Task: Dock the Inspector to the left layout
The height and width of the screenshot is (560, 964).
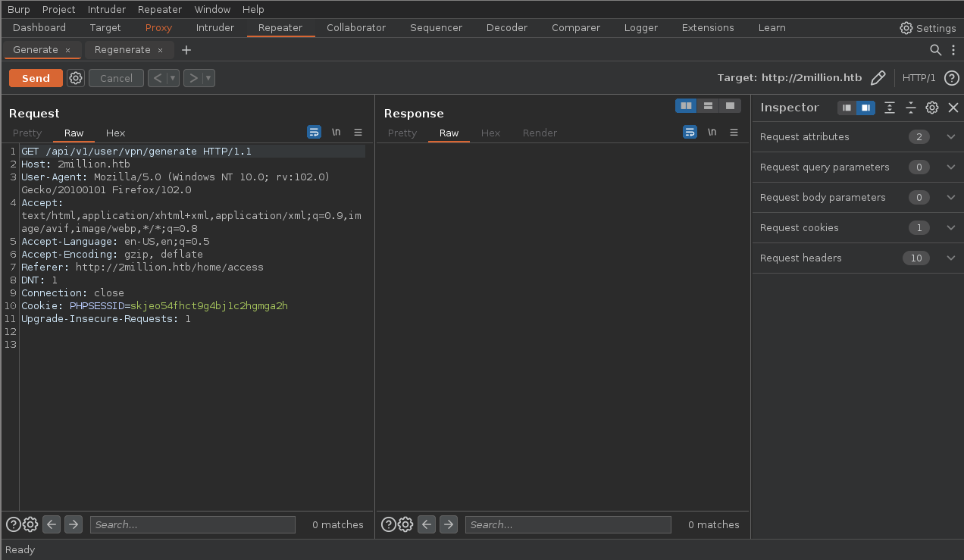Action: point(847,108)
